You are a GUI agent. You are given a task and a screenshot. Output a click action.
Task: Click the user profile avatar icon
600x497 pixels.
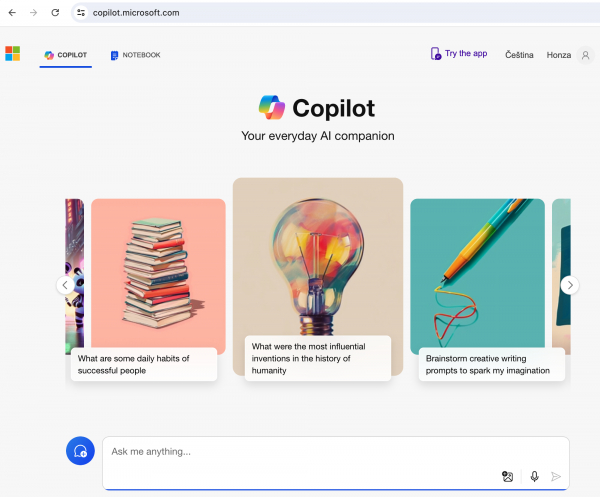click(585, 55)
